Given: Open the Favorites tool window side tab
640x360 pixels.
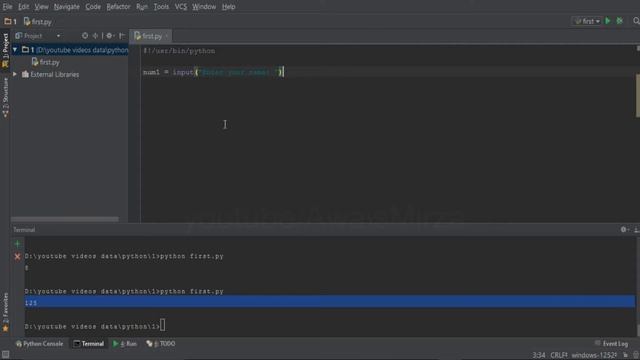Looking at the screenshot, I should [x=5, y=311].
